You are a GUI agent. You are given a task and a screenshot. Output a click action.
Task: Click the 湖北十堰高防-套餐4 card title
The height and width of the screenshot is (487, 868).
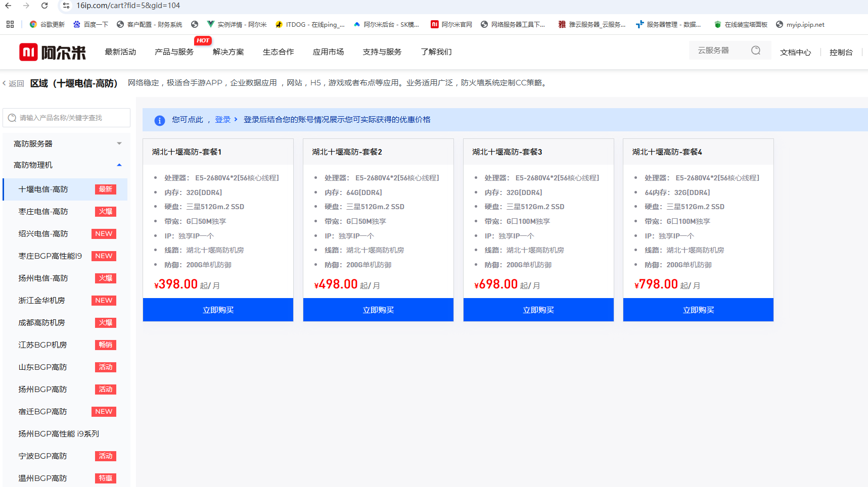[x=667, y=152]
